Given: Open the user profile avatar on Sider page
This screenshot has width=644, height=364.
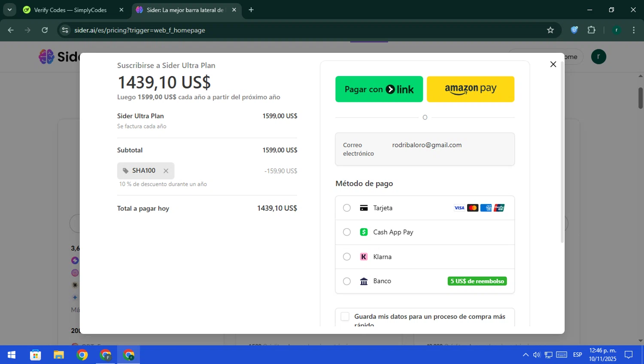Looking at the screenshot, I should (598, 56).
